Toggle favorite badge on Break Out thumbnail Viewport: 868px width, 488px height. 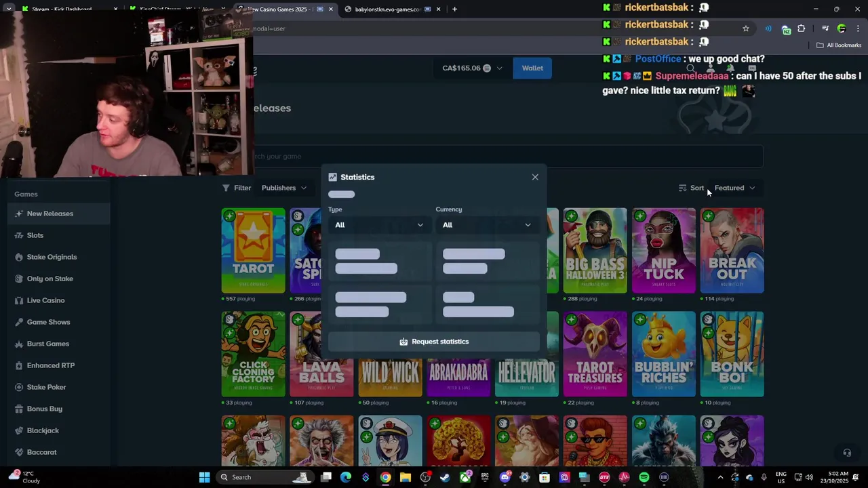[x=708, y=216]
